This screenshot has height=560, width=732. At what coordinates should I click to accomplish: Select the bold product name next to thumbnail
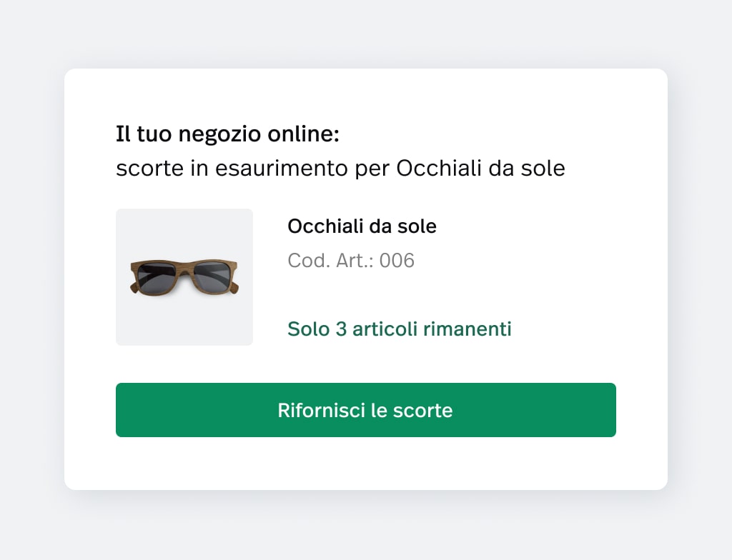coord(362,226)
